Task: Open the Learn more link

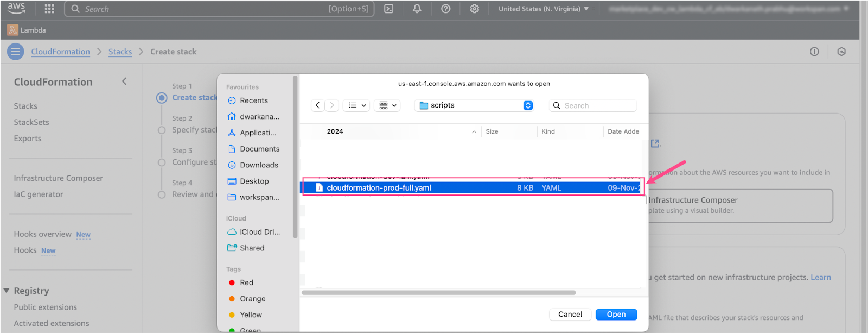Action: click(x=821, y=278)
